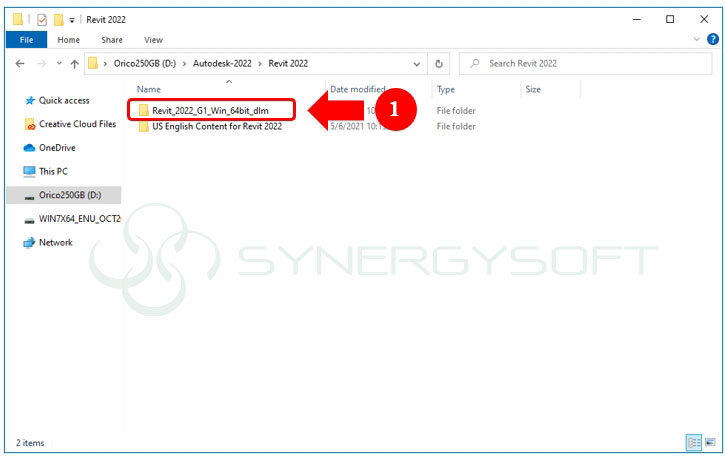The width and height of the screenshot is (725, 460).
Task: Select Revit_2022_G1_Win_64bit_dlm folder
Action: [211, 110]
